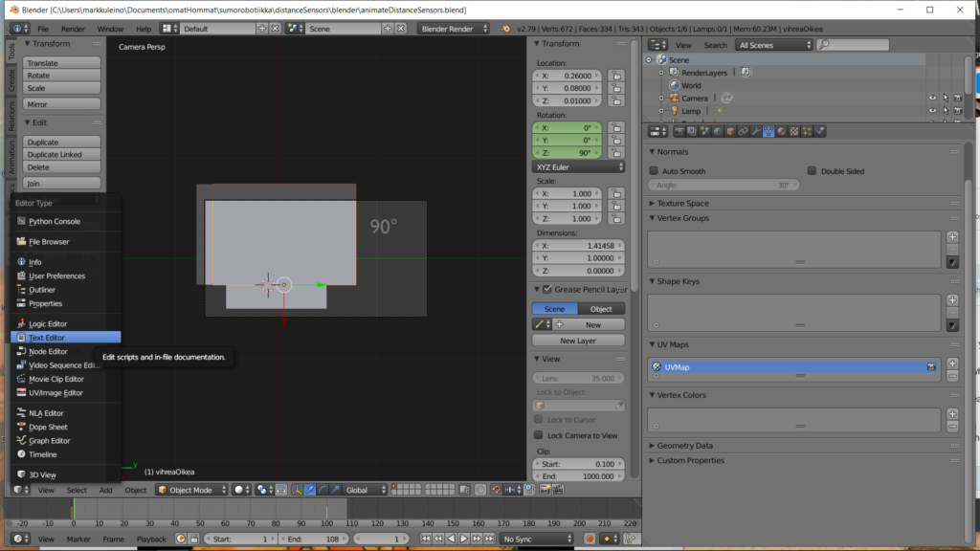Click the timeline End frame field
The height and width of the screenshot is (551, 980).
pos(311,540)
